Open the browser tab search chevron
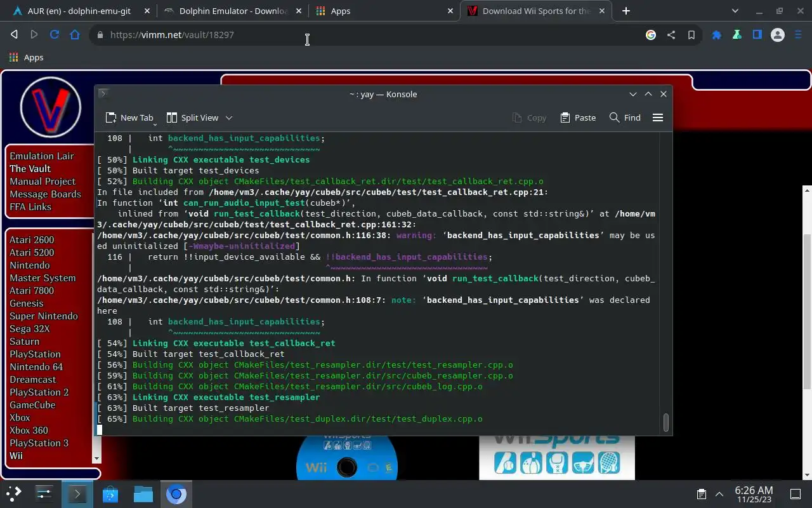 point(735,11)
